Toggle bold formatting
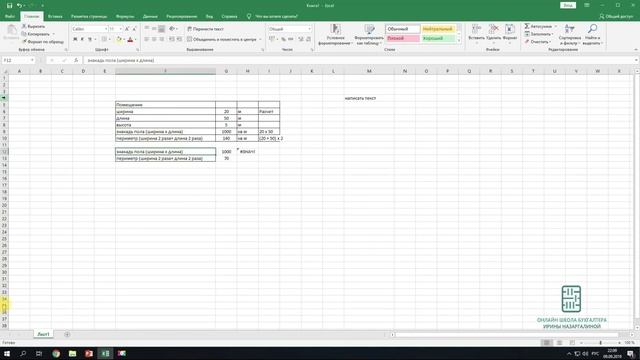The width and height of the screenshot is (640, 360). 75,39
